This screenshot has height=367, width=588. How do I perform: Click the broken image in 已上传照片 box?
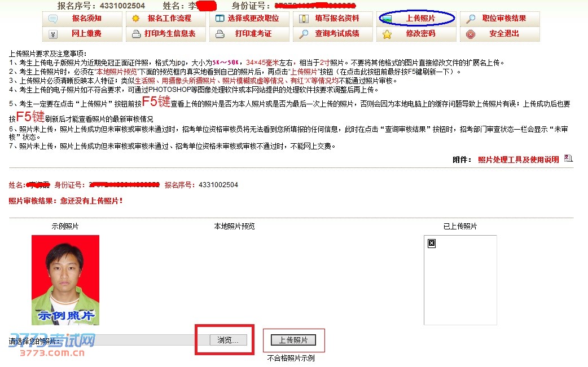[432, 244]
